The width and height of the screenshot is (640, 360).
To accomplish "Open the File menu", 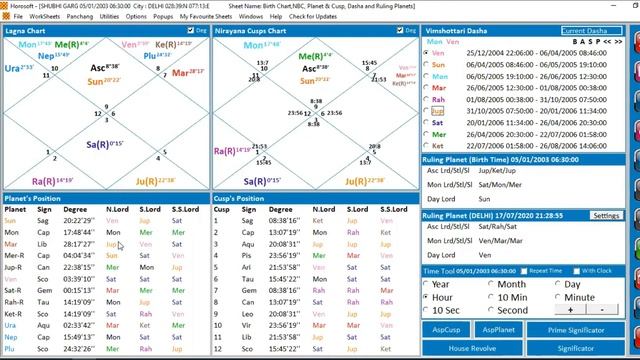I will [x=18, y=16].
